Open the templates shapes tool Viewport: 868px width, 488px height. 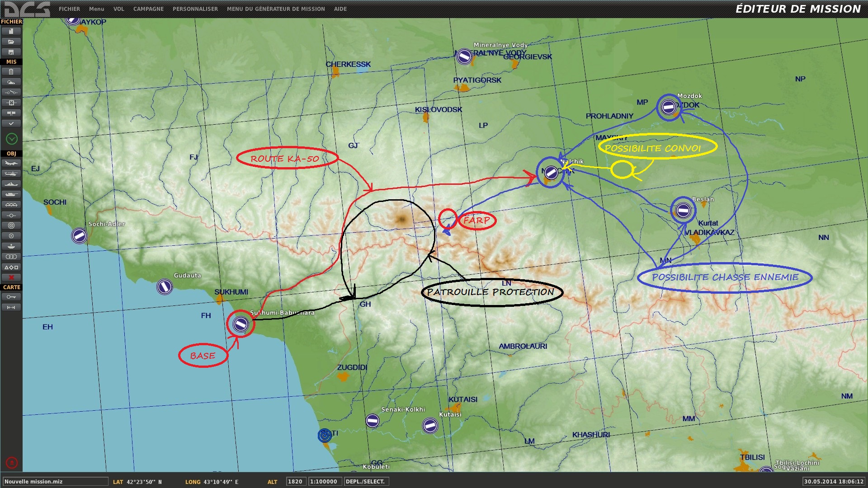[11, 267]
